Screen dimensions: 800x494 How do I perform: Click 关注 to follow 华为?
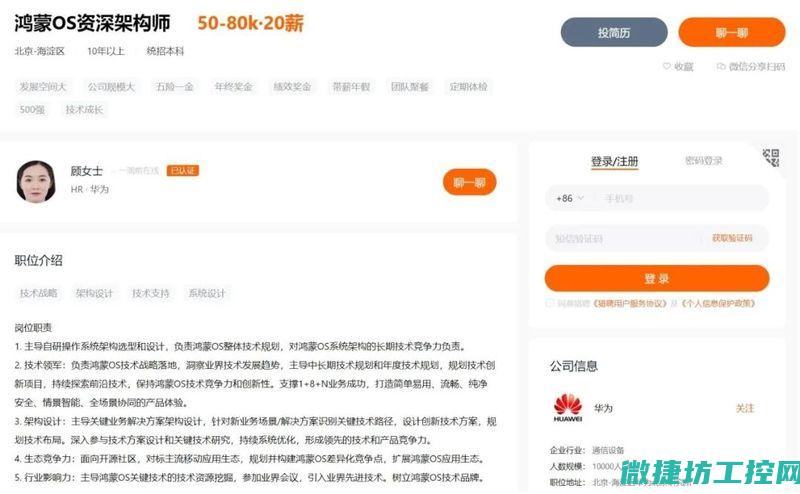click(744, 408)
